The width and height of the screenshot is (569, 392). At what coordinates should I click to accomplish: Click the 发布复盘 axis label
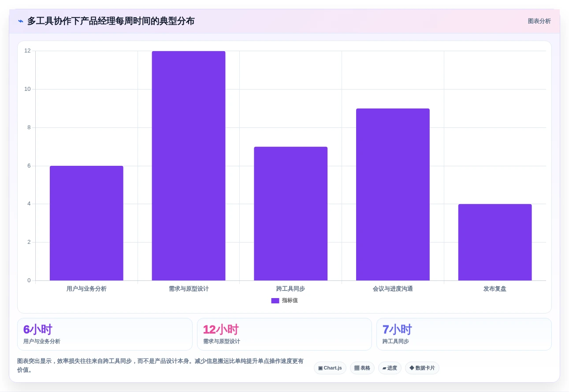(495, 289)
